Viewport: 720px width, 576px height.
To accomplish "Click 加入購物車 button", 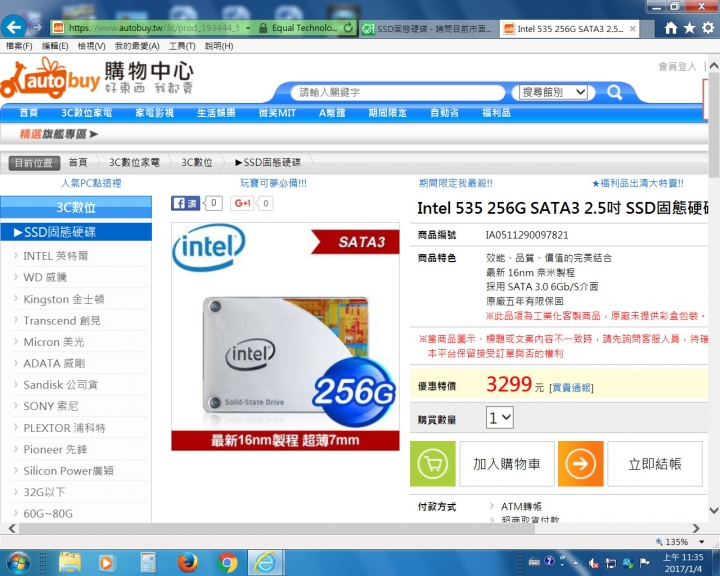I will [507, 464].
